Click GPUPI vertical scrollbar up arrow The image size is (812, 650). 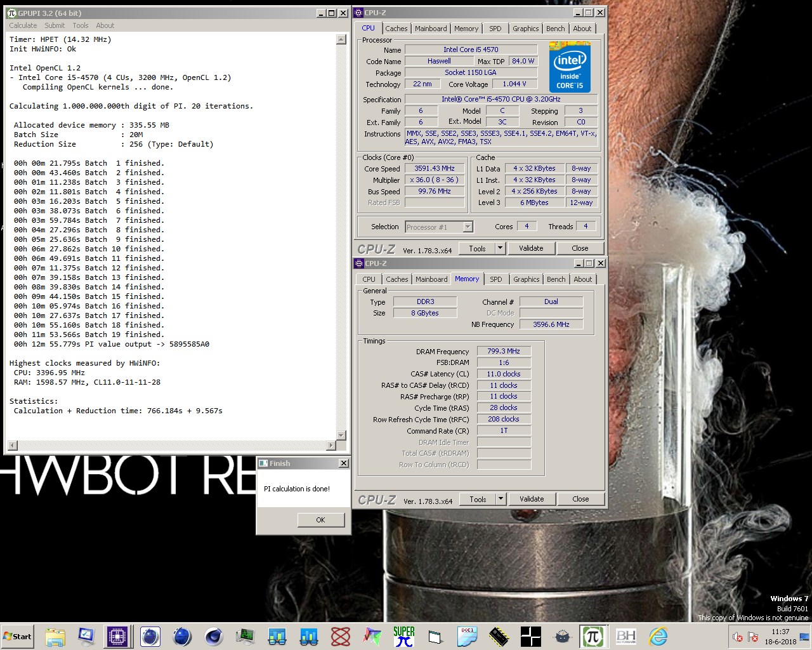341,39
